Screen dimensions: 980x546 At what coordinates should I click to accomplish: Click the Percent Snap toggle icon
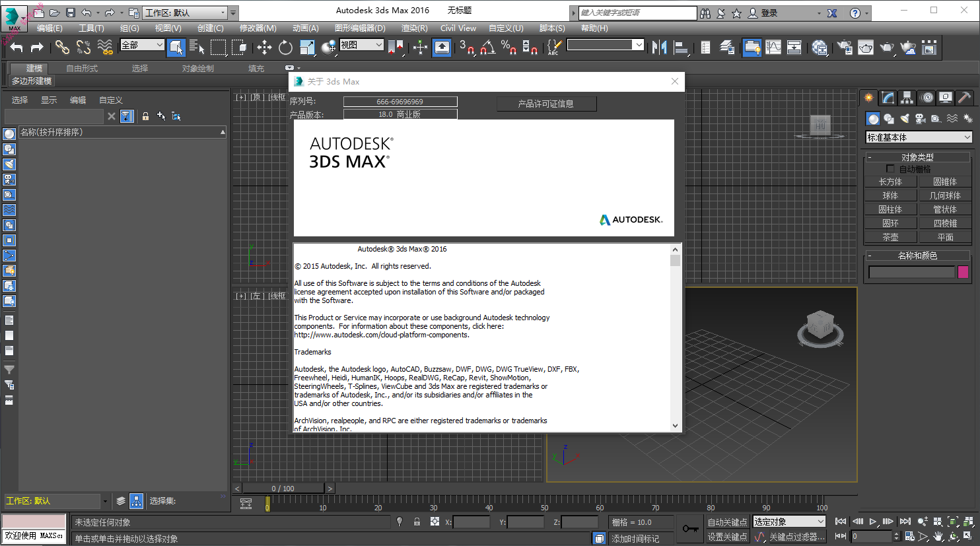coord(508,47)
